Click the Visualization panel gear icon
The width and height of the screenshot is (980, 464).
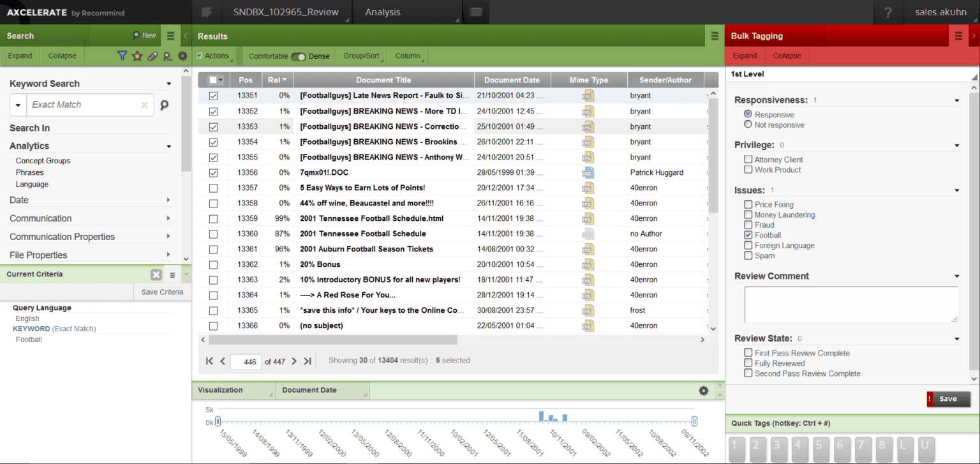(703, 391)
